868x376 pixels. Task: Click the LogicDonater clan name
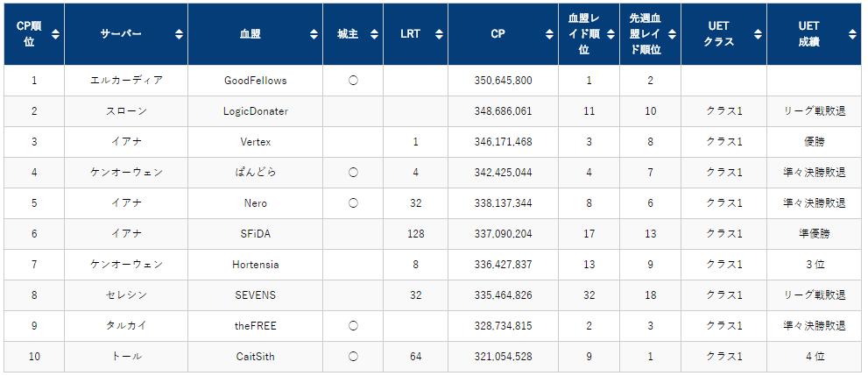pos(256,111)
